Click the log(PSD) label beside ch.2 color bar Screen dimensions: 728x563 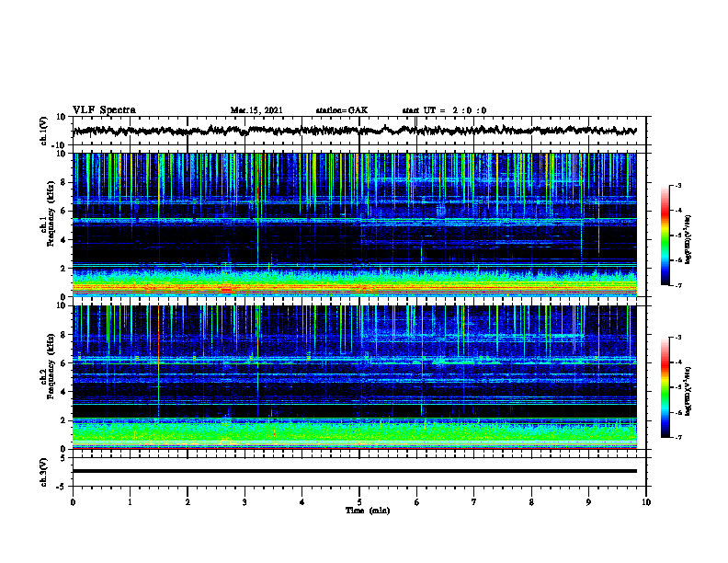click(688, 391)
